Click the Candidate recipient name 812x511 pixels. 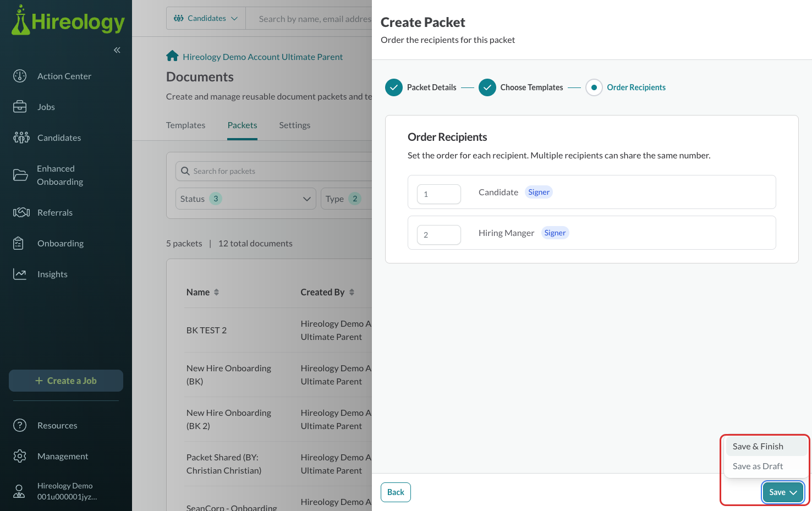tap(498, 192)
